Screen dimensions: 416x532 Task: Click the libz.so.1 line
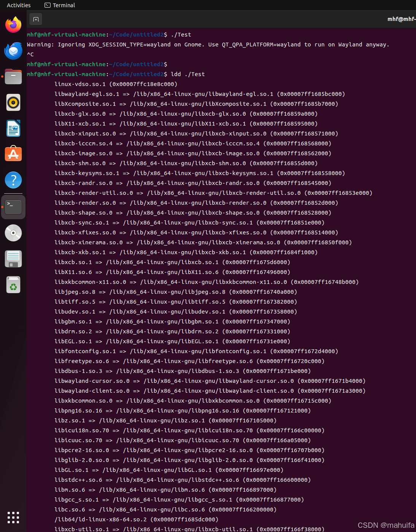coord(165,421)
